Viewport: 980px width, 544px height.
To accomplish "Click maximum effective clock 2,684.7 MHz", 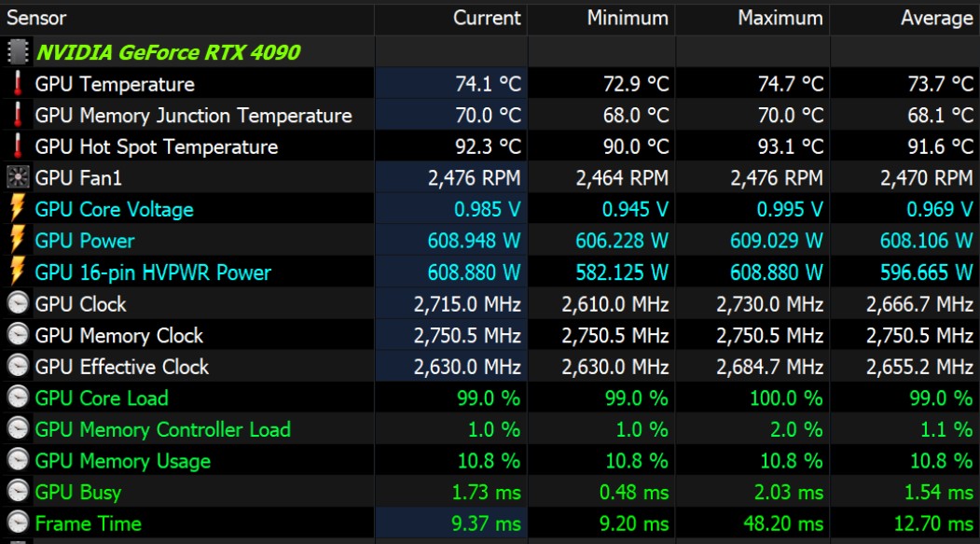I will tap(770, 367).
